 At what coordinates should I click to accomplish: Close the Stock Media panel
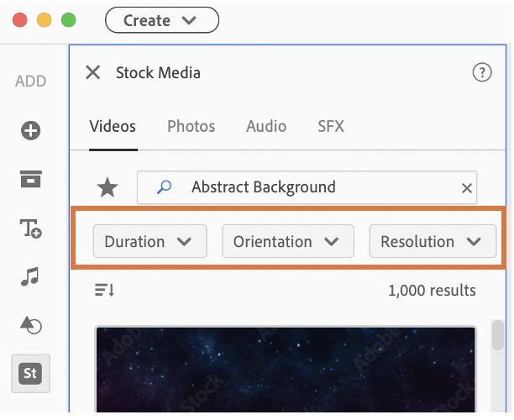click(x=92, y=72)
